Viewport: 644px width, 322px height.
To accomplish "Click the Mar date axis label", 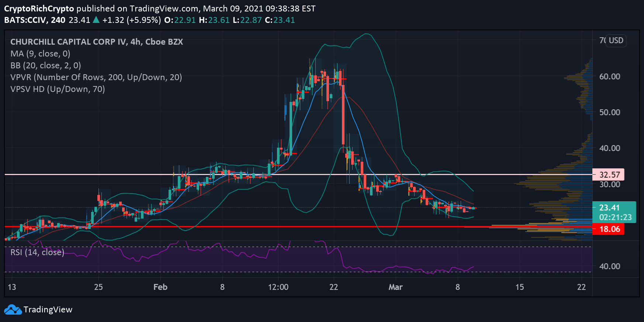I will click(395, 287).
